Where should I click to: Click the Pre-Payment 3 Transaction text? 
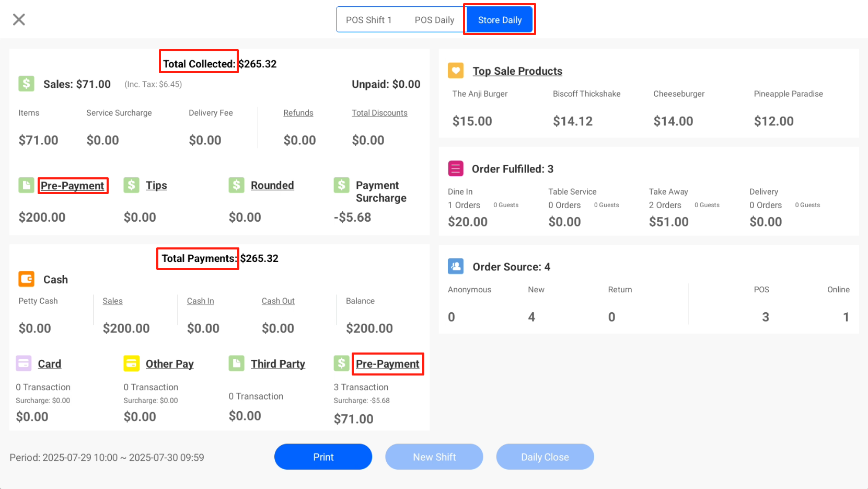[x=361, y=387]
